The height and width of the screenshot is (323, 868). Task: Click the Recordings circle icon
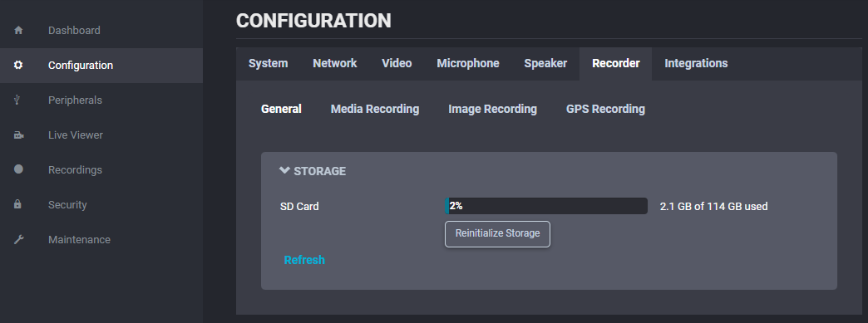(x=18, y=169)
